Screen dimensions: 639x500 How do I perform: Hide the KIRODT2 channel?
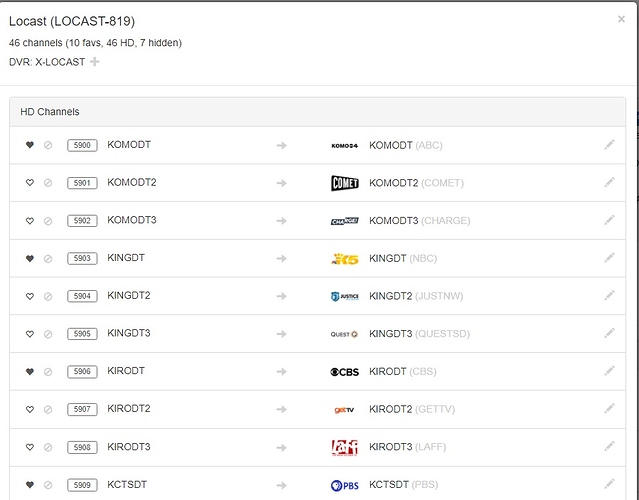pyautogui.click(x=47, y=409)
